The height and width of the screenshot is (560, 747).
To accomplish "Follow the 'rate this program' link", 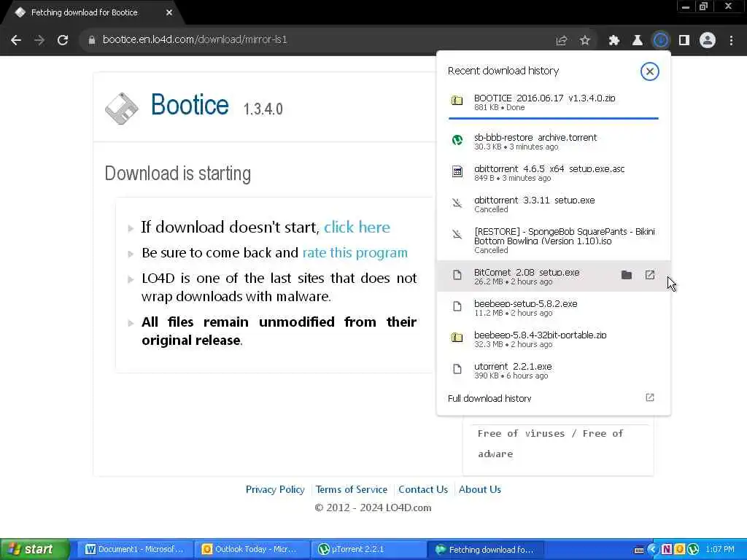I will (x=355, y=253).
